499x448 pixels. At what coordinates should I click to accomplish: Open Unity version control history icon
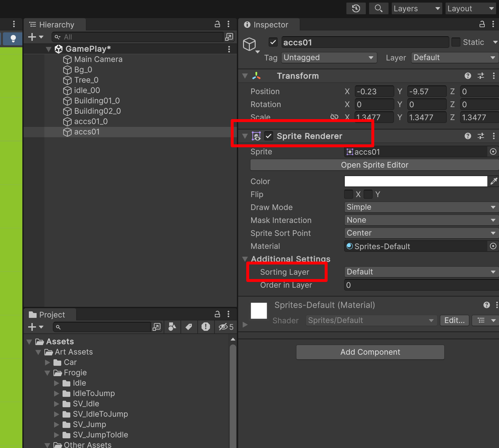point(356,8)
